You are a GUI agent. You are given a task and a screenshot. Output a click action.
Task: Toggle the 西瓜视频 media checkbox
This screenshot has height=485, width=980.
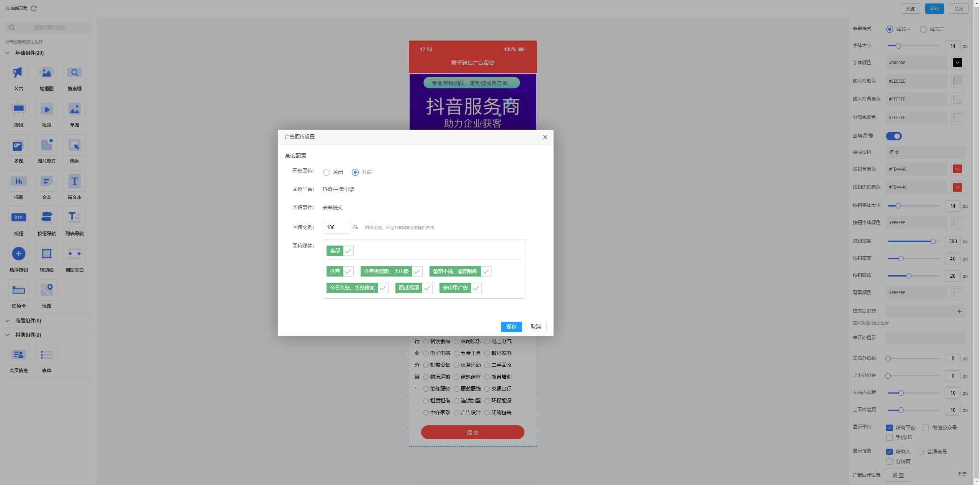[x=427, y=288]
